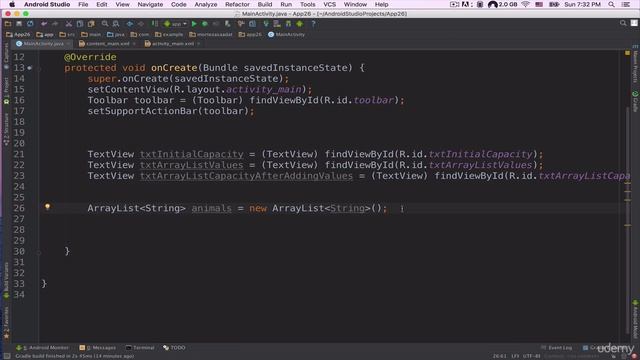This screenshot has height=360, width=640.
Task: Open the VCS menu
Action: (329, 4)
